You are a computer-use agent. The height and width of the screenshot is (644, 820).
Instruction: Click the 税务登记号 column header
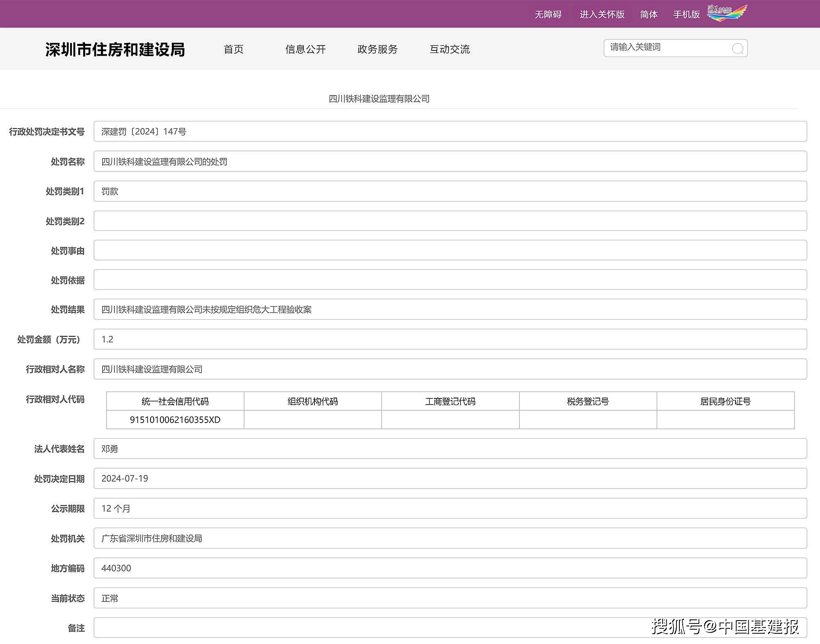pyautogui.click(x=588, y=401)
